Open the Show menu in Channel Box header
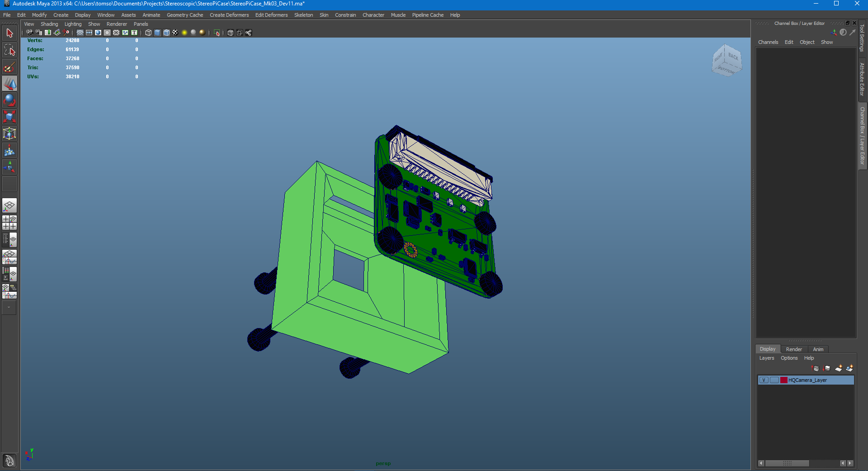The width and height of the screenshot is (868, 471). pyautogui.click(x=827, y=42)
